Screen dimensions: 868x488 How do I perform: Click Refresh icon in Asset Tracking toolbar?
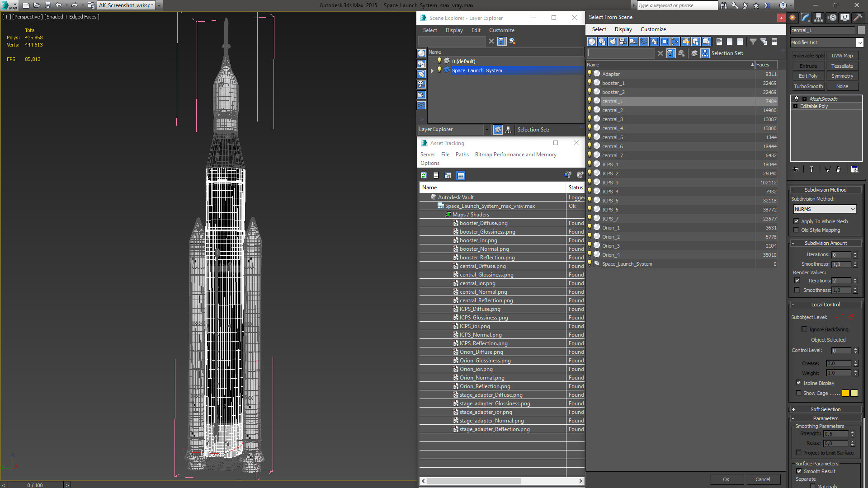click(424, 175)
